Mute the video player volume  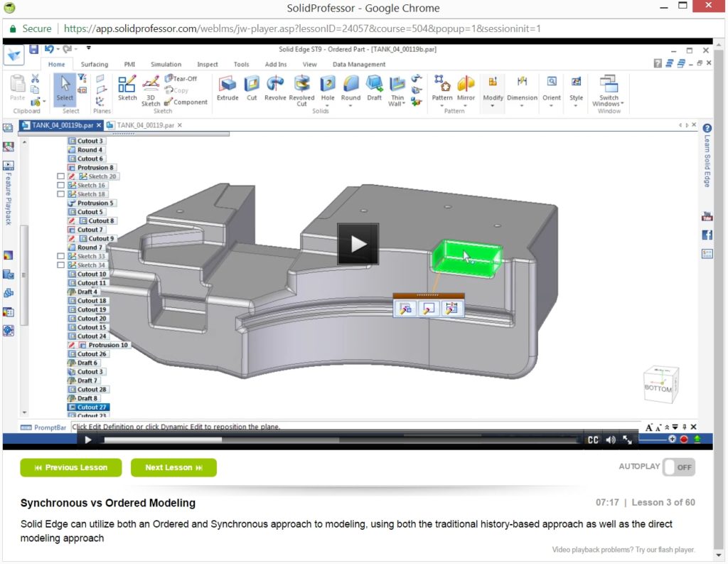[x=610, y=440]
